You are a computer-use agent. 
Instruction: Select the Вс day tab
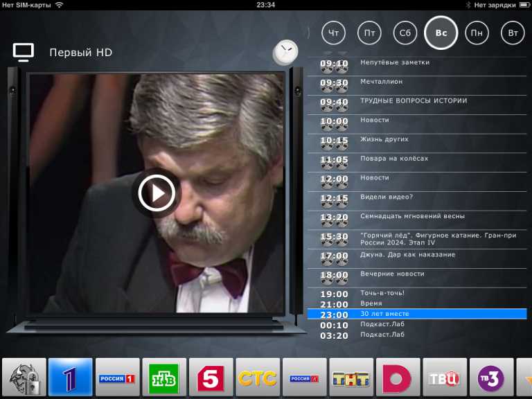[441, 33]
